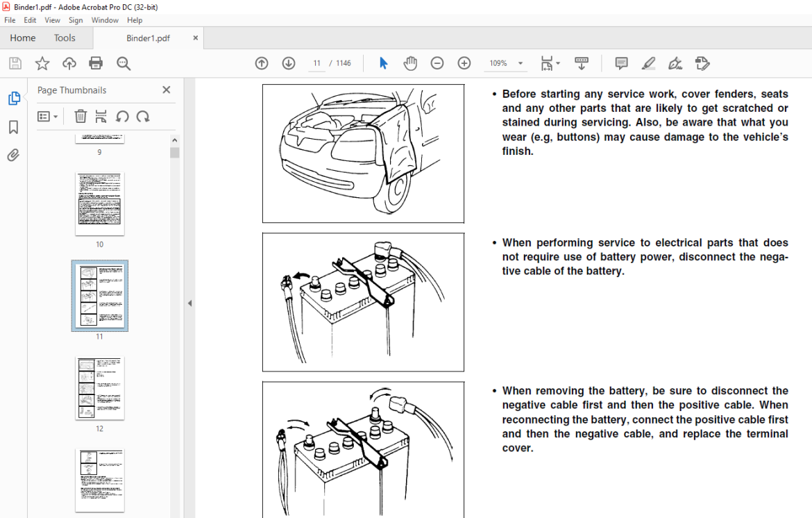Image resolution: width=812 pixels, height=518 pixels.
Task: Click the insert pages icon in thumbnails
Action: (101, 116)
